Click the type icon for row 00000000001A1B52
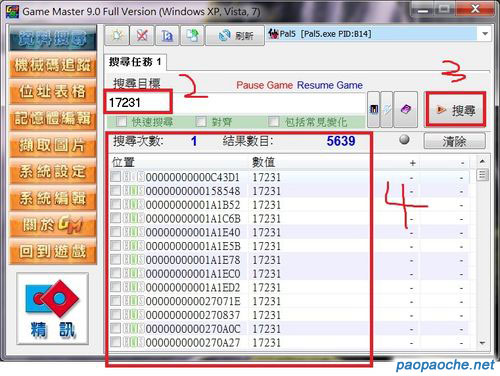500x376 pixels. pos(133,204)
